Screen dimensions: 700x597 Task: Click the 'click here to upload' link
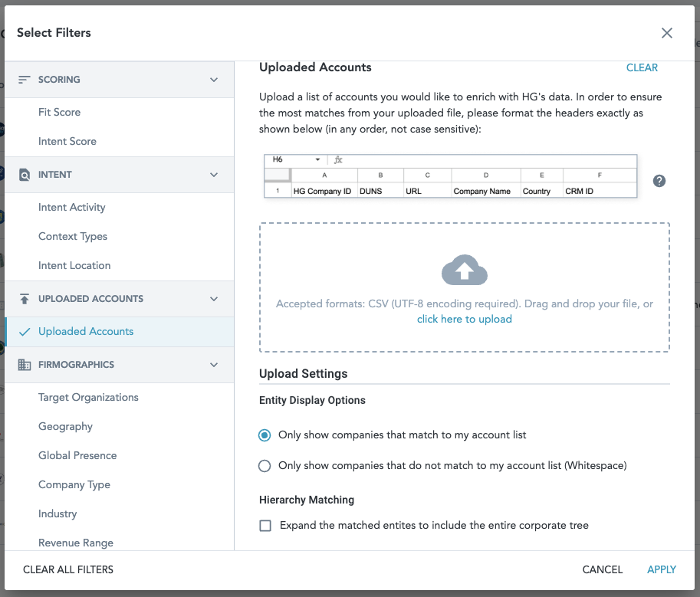pyautogui.click(x=464, y=319)
